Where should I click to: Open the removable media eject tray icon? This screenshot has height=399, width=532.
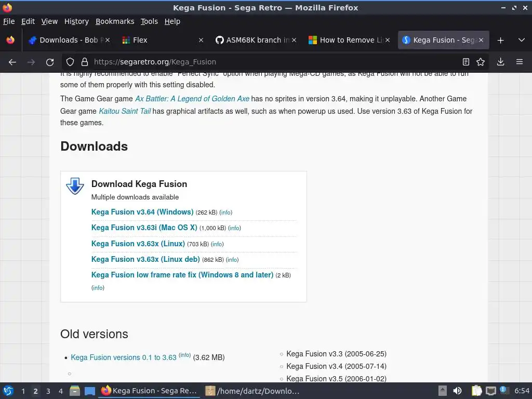(x=443, y=391)
